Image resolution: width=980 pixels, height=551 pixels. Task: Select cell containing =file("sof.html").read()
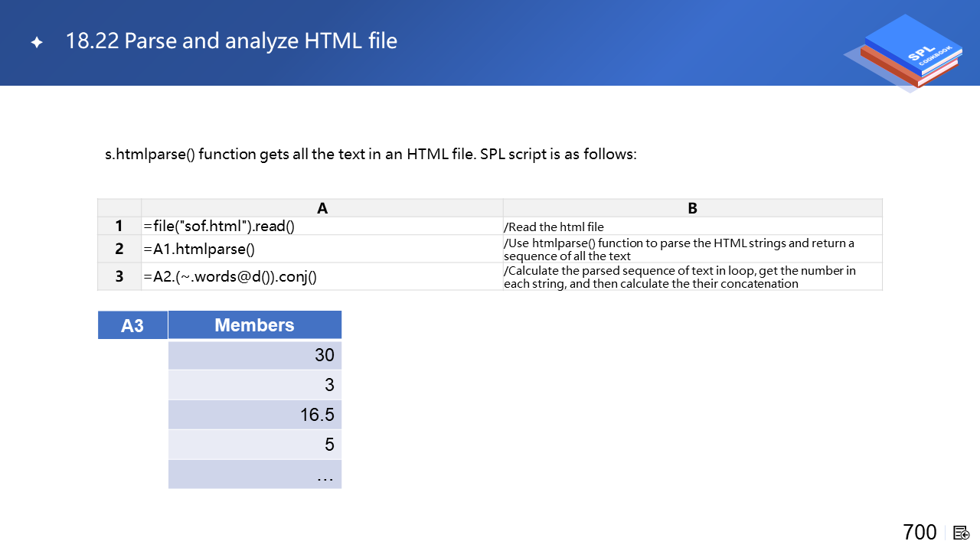pos(322,226)
